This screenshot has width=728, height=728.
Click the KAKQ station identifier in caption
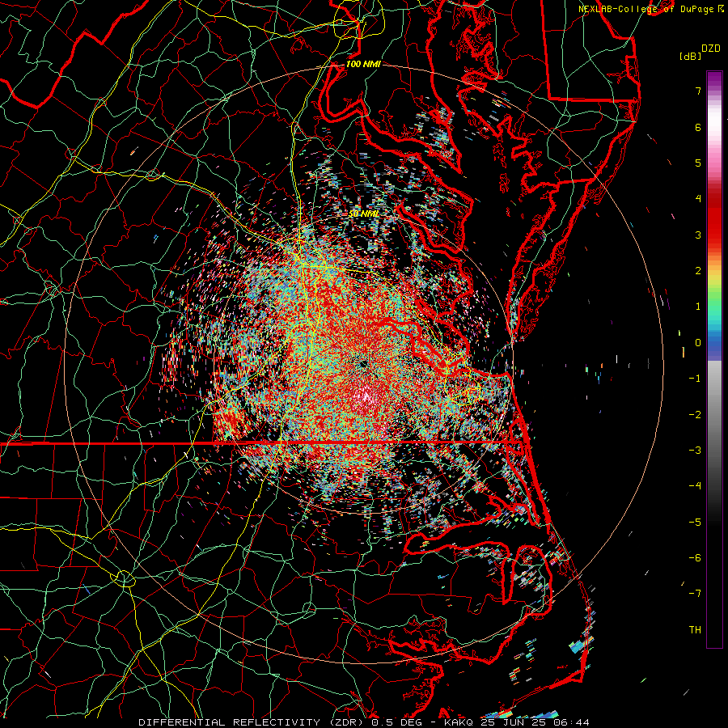tap(459, 722)
